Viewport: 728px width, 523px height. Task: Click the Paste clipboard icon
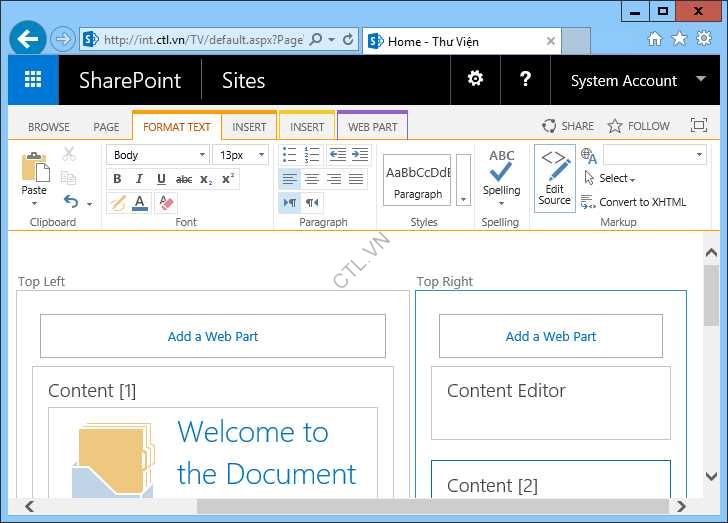click(x=34, y=168)
